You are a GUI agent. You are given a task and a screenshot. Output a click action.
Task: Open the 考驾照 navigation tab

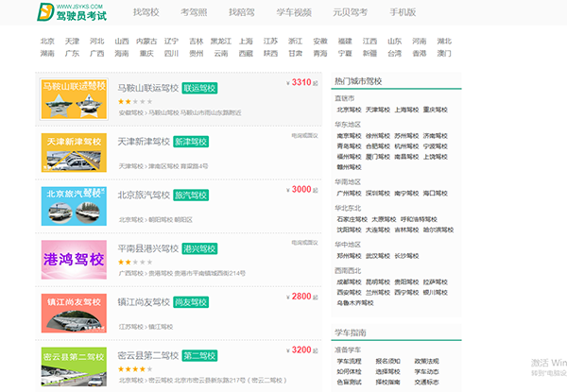tap(194, 12)
